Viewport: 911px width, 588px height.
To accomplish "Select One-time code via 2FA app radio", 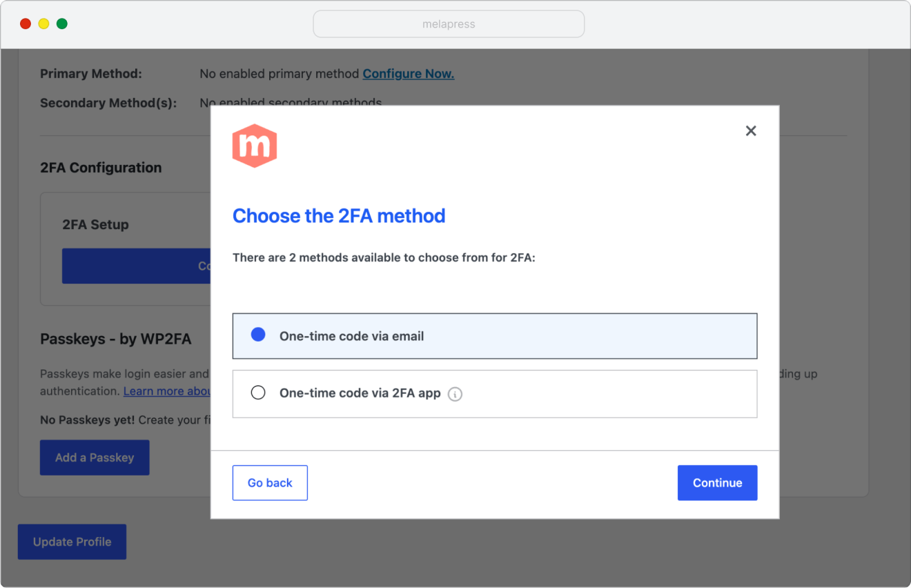I will (x=258, y=393).
